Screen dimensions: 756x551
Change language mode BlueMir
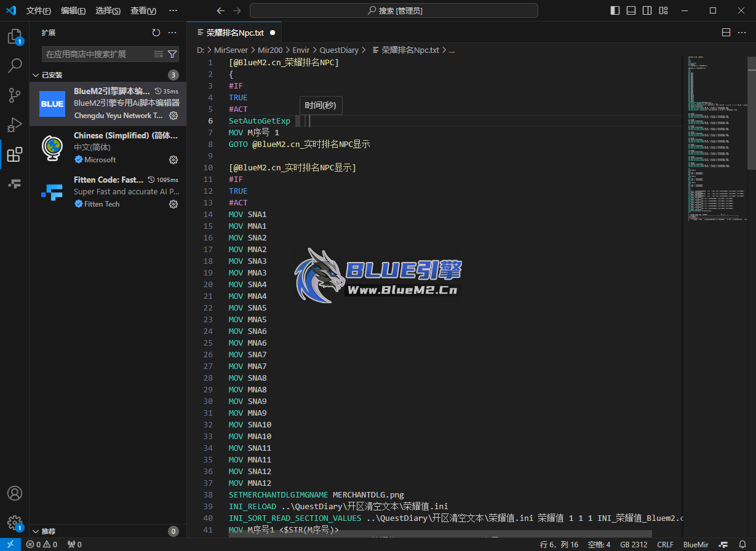(x=696, y=544)
